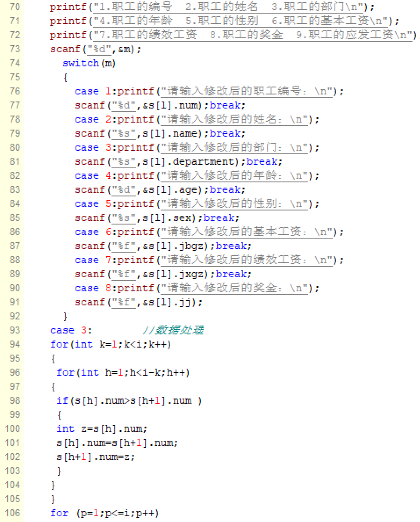Click 'case 5:printf' statement on line 84
Screen dimensions: 420x522
[x=197, y=204]
